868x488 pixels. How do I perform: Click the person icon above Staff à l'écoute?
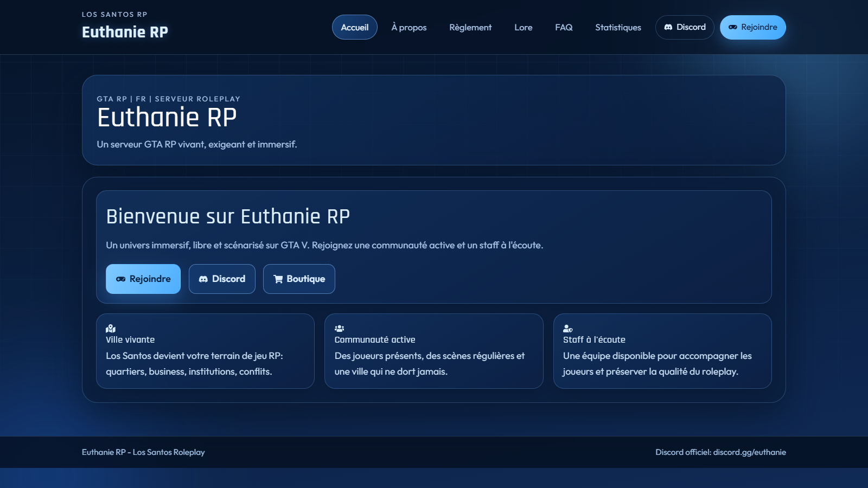pyautogui.click(x=567, y=328)
